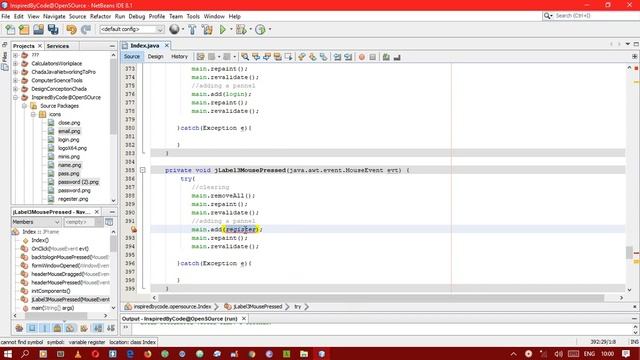This screenshot has width=640, height=360.
Task: Collapse the jLabel3MousePressed code fold at line 385
Action: pos(142,170)
